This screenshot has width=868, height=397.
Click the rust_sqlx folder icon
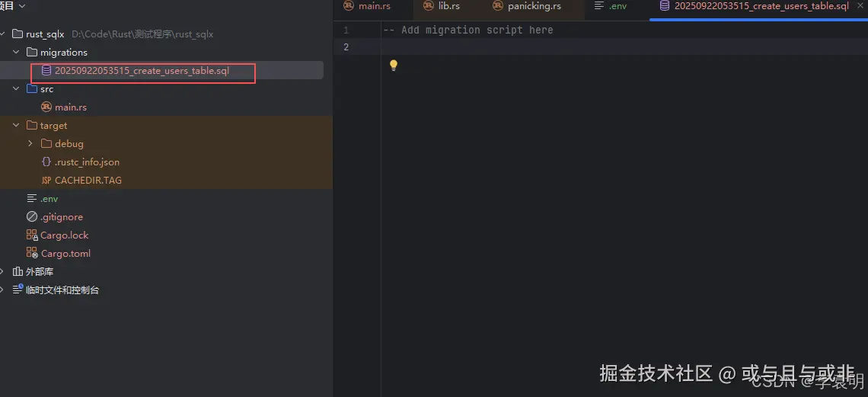(18, 34)
